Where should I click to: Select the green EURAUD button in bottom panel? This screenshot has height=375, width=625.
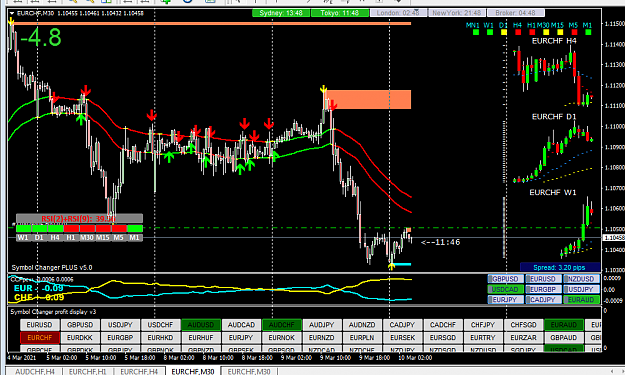(x=564, y=325)
